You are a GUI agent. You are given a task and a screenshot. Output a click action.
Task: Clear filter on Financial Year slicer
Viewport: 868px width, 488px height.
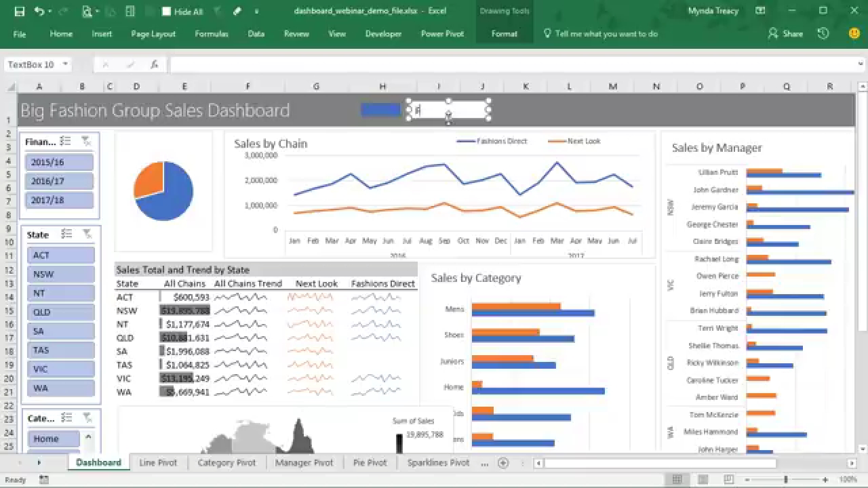(86, 141)
